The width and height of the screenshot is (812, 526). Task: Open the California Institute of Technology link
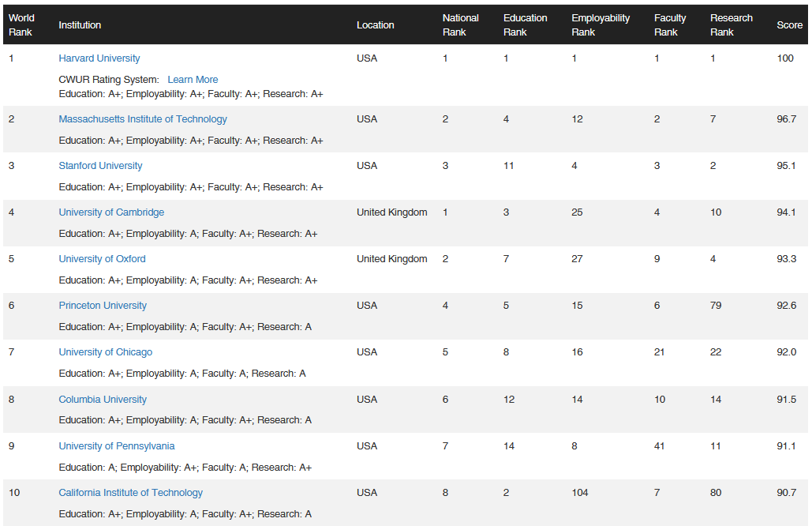pyautogui.click(x=130, y=492)
